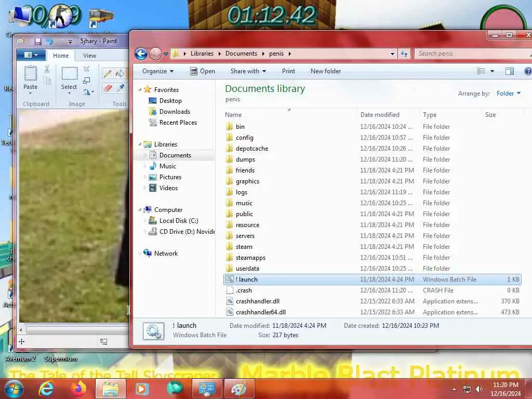
Task: Select the .crash file
Action: pyautogui.click(x=372, y=290)
